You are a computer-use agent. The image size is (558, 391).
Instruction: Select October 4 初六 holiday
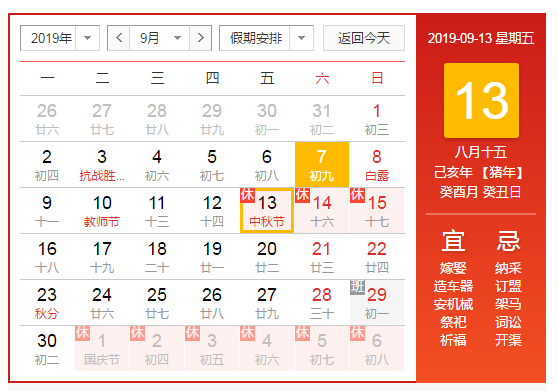(x=267, y=348)
